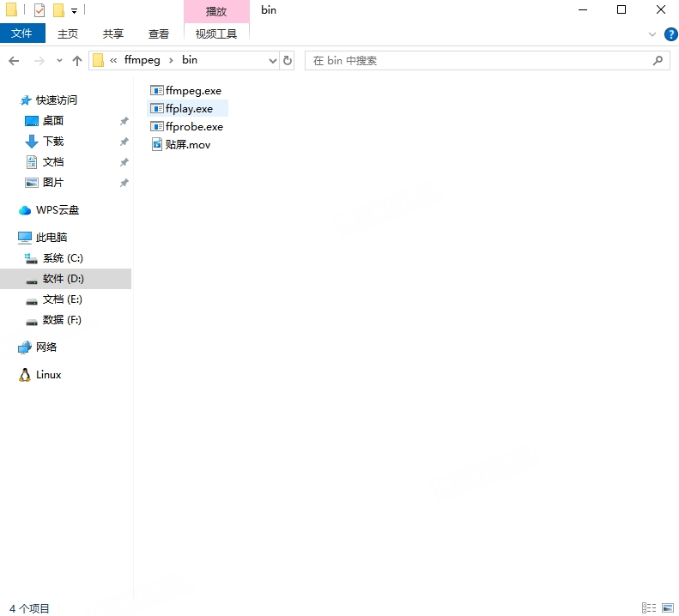Click the 贴屏.mov file icon
The image size is (679, 616).
pos(157,144)
